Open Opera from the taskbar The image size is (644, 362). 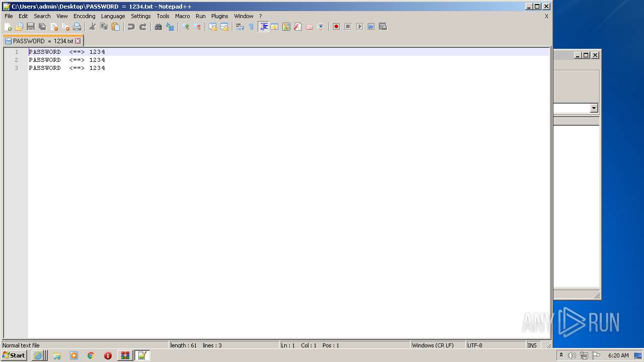coord(108,355)
